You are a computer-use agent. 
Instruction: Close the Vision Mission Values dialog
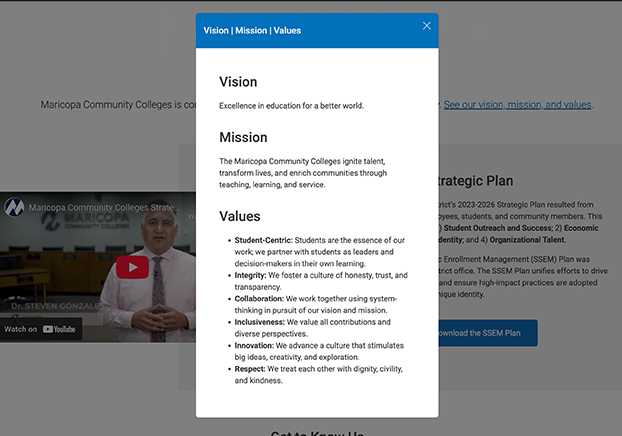[x=426, y=26]
